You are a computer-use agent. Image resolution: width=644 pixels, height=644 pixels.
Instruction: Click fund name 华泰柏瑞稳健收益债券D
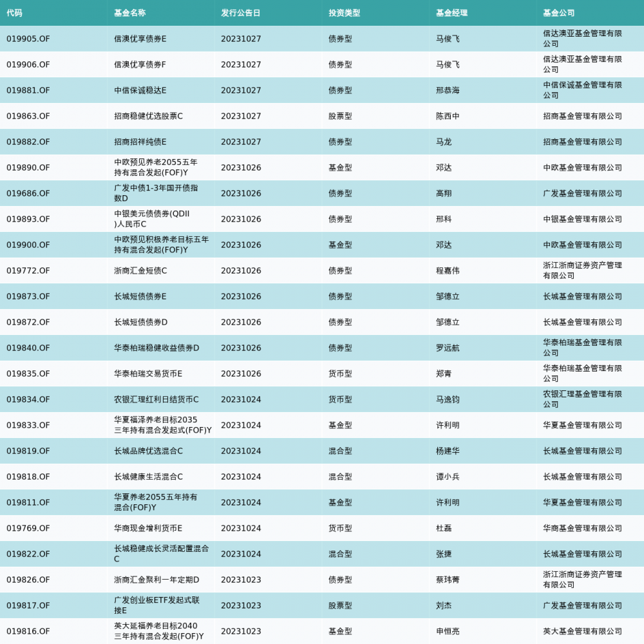pos(156,348)
